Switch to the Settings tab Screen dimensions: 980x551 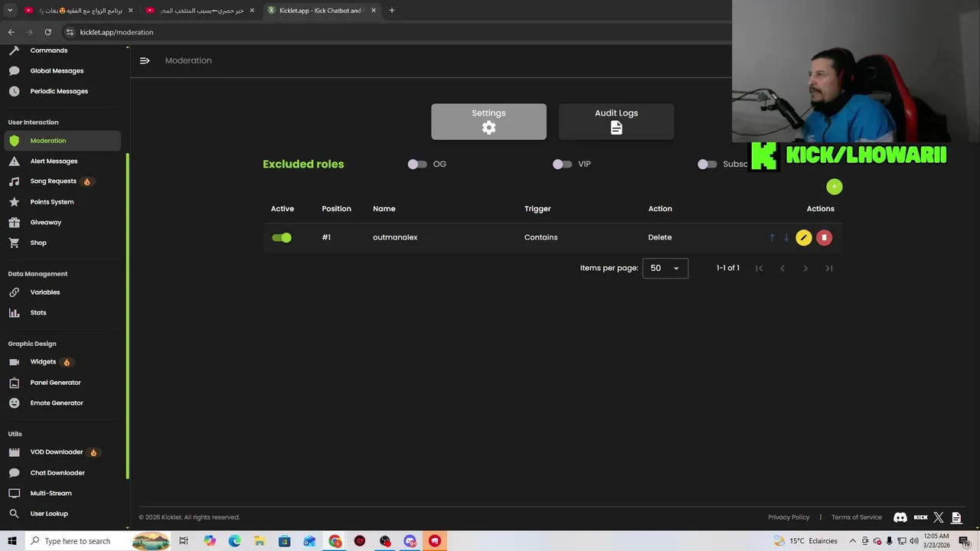pyautogui.click(x=488, y=122)
